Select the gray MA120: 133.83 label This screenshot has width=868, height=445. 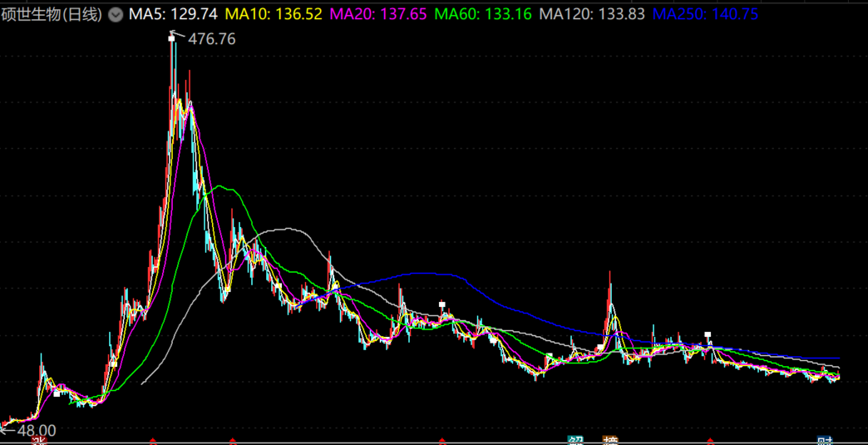[592, 14]
